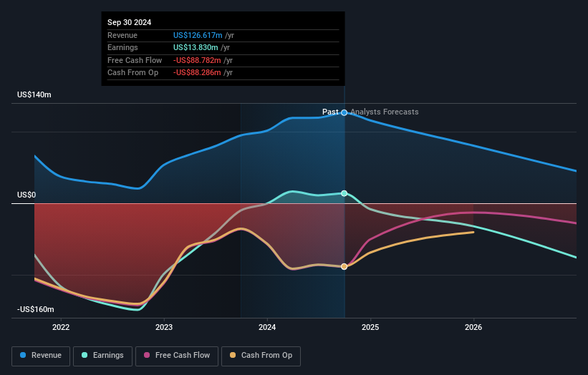
Task: Click the 2022 x-axis label
Action: (x=61, y=327)
